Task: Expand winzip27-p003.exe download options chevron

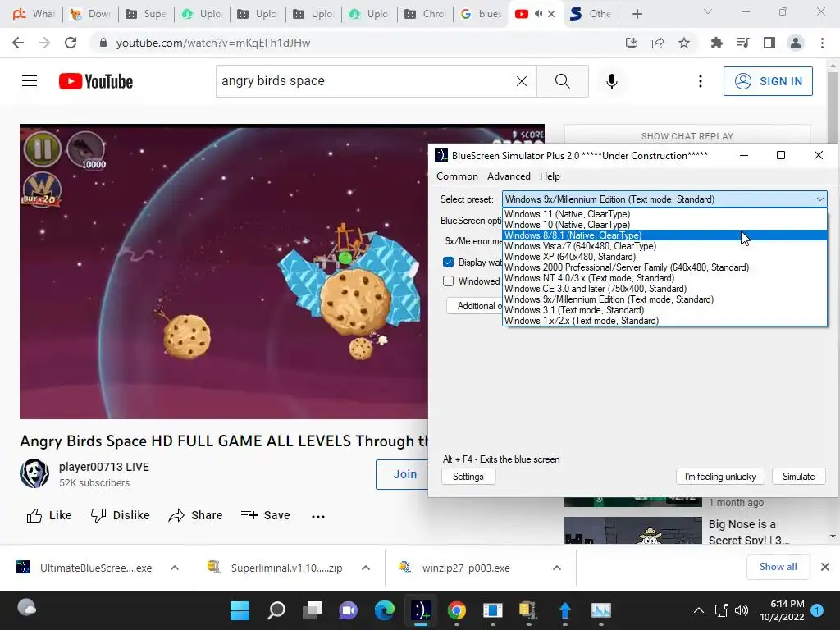Action: 557,568
